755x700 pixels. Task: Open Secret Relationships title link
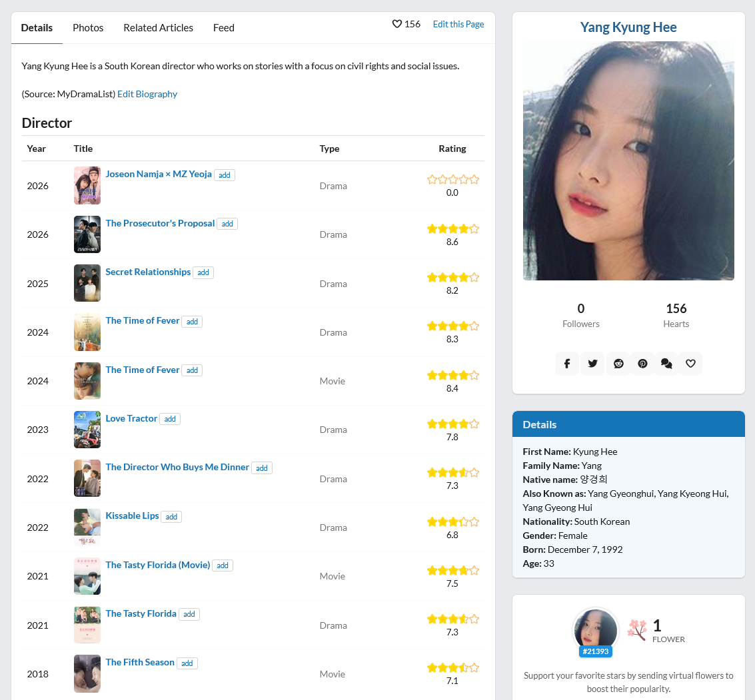coord(148,272)
